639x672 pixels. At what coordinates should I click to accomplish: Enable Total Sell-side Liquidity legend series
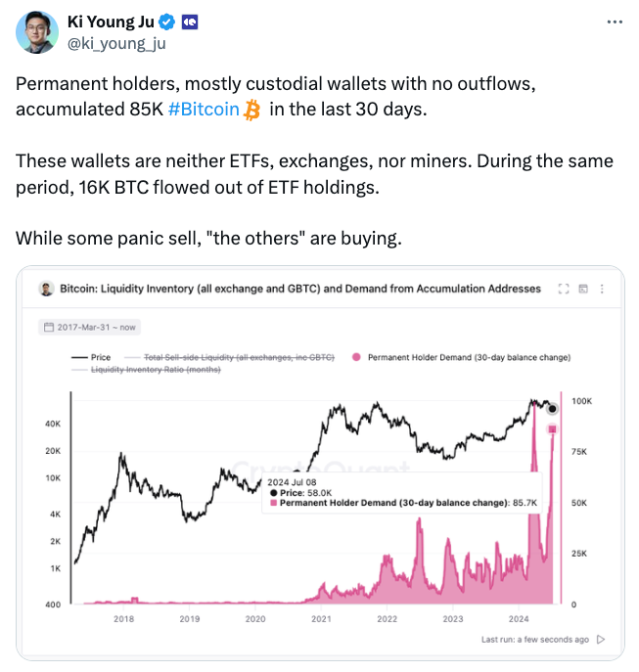point(229,357)
